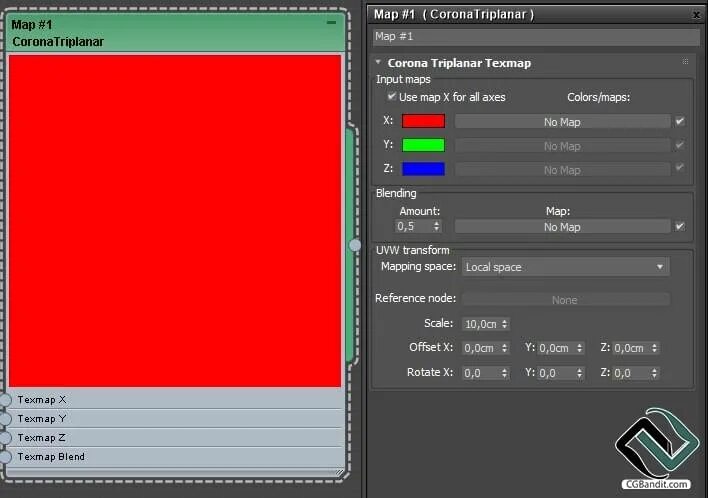Collapse the Map #1 node with minus icon
This screenshot has width=708, height=498.
(x=331, y=23)
